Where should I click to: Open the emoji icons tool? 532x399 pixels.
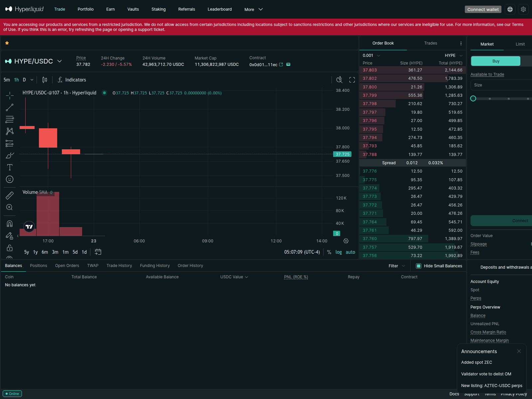click(10, 179)
